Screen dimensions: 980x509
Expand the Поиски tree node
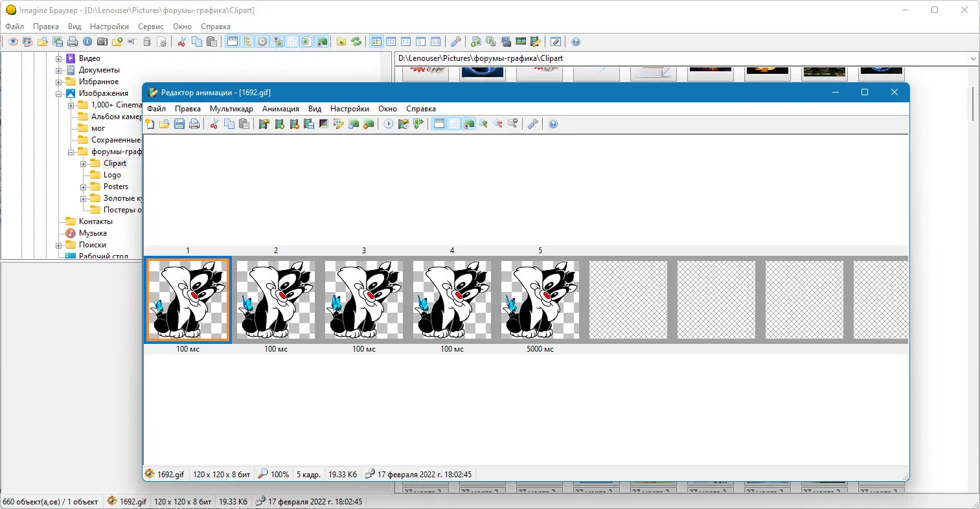tap(59, 245)
